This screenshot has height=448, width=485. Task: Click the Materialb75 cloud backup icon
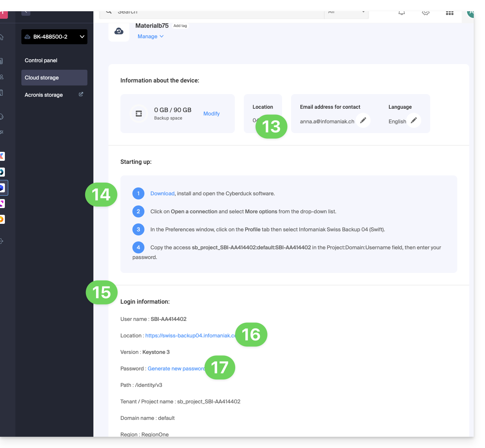(119, 31)
